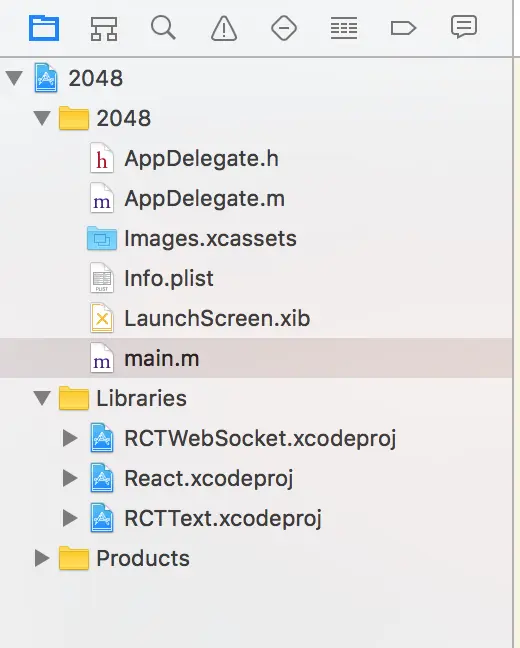Collapse the 2048 project root triangle

(x=14, y=78)
